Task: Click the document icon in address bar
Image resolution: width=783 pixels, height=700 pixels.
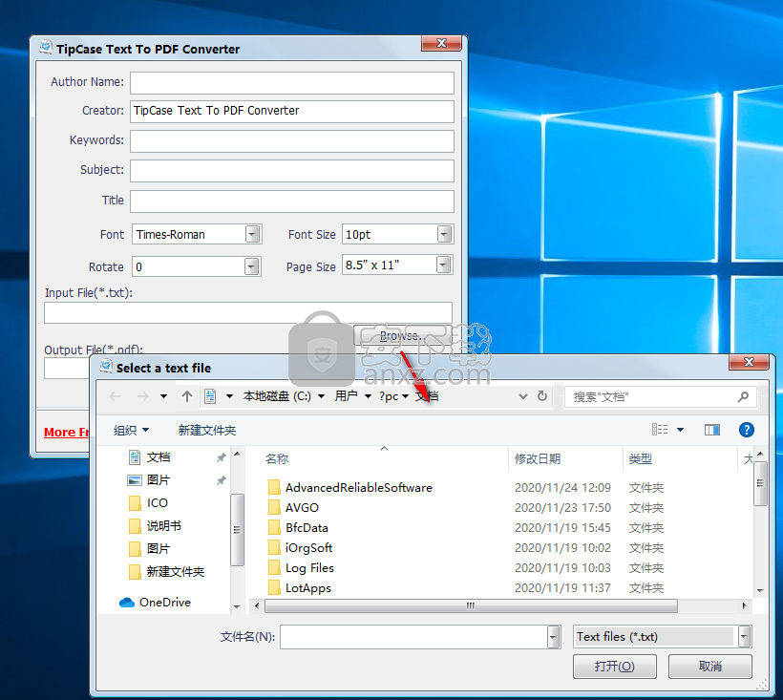Action: [210, 396]
